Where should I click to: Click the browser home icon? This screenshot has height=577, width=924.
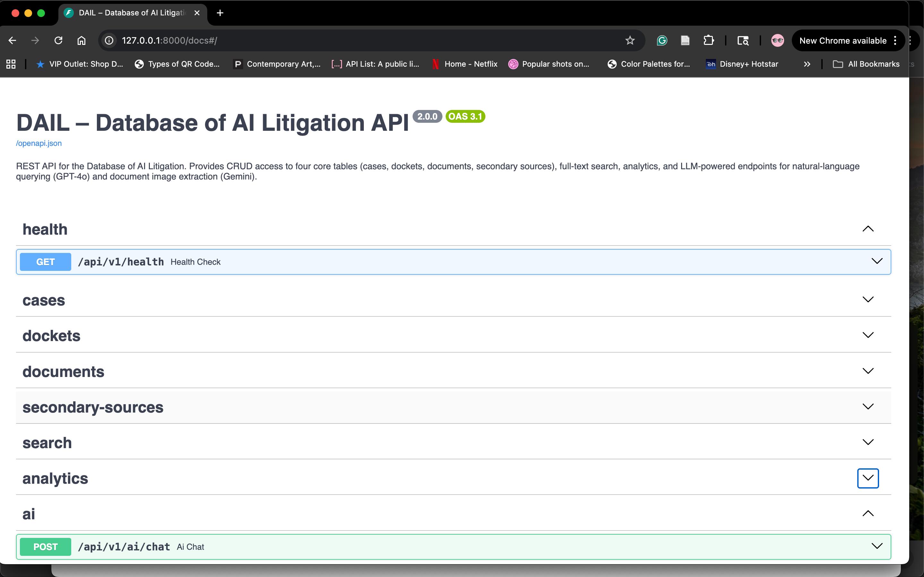click(x=81, y=40)
